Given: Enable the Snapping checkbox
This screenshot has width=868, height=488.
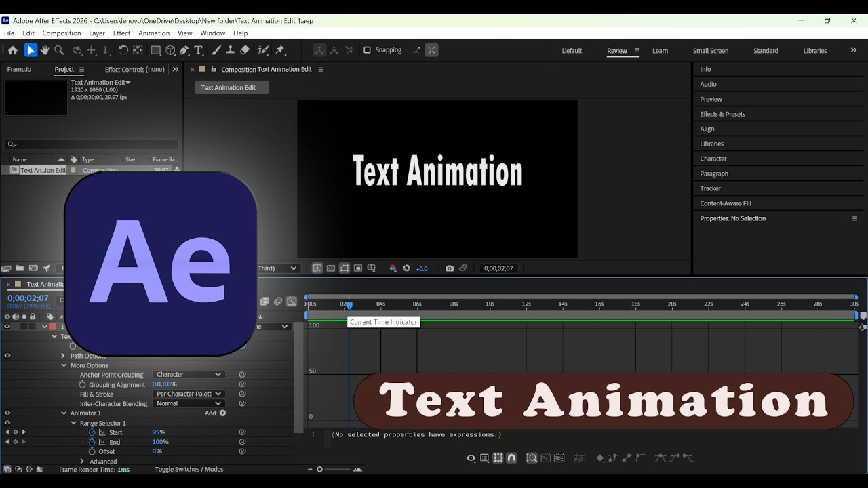Looking at the screenshot, I should [367, 50].
